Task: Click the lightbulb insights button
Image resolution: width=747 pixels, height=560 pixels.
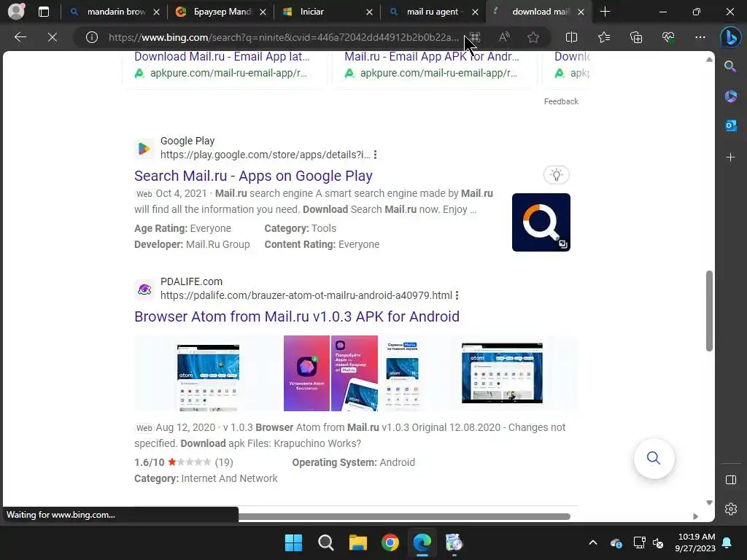Action: click(557, 175)
